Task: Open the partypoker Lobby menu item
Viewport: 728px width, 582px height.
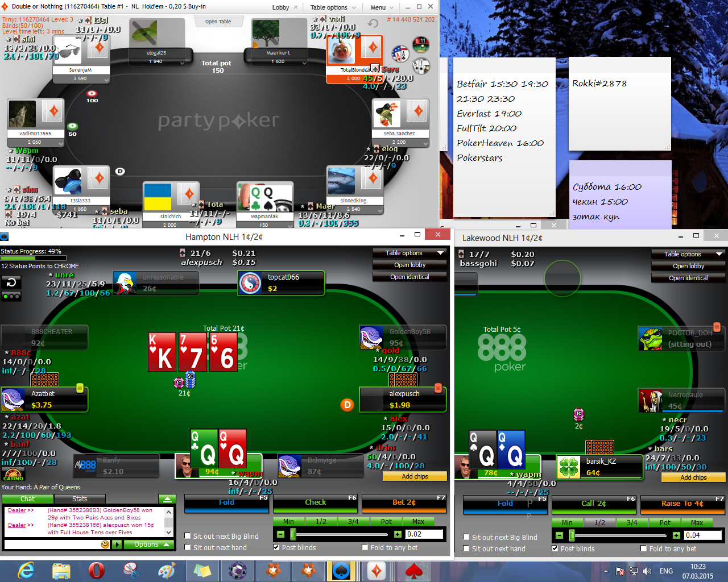Action: (x=284, y=7)
